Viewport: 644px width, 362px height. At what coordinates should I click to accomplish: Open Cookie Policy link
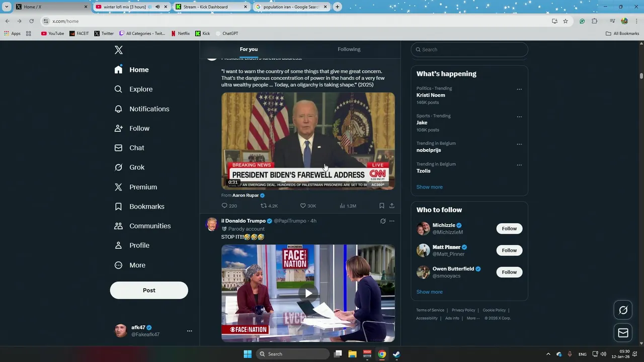(x=494, y=310)
